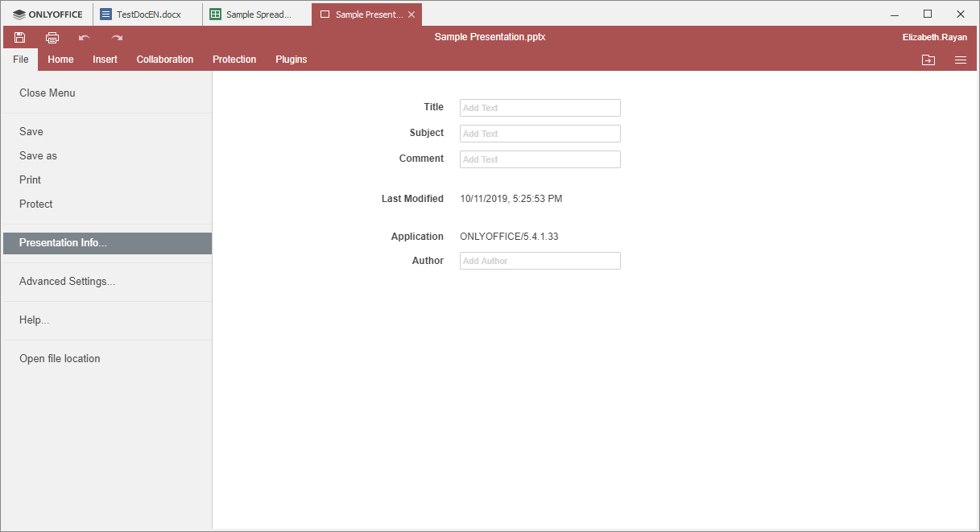Open Help... menu entry
This screenshot has height=532, width=980.
point(107,320)
